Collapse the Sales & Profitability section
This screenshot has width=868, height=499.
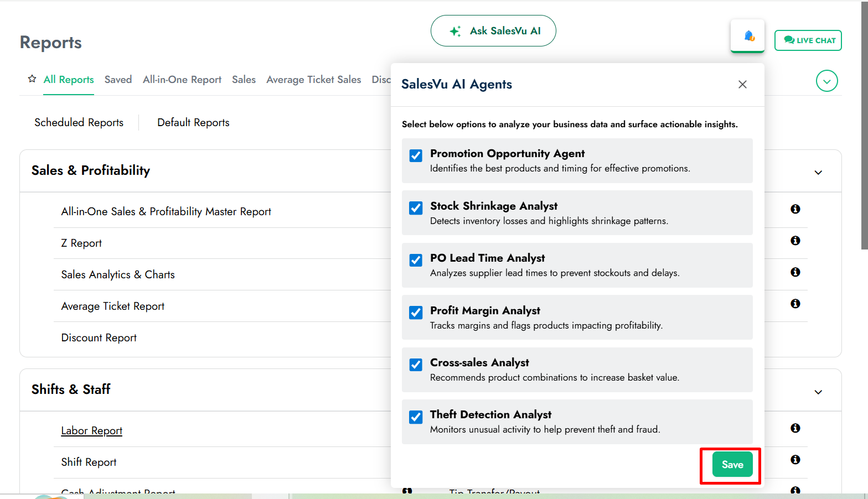point(818,173)
